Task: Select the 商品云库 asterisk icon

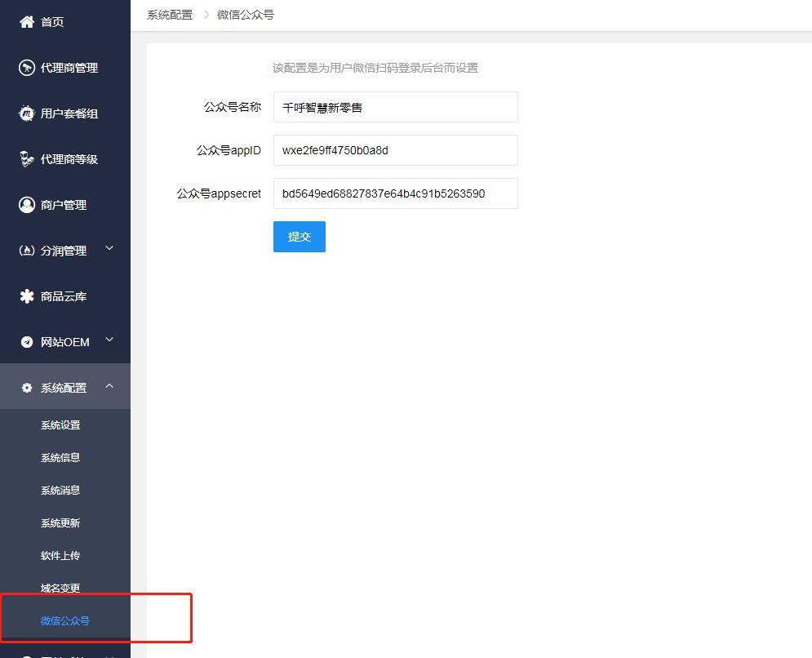Action: click(27, 296)
